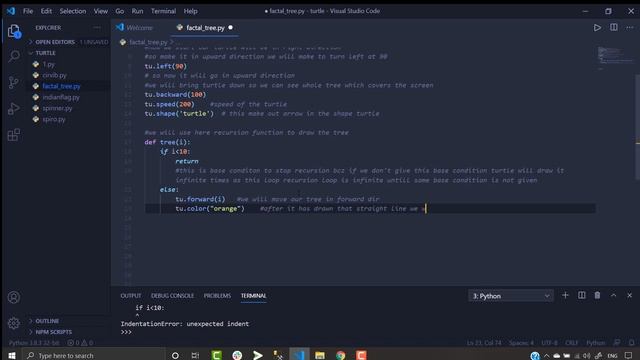Open Cortana circle on taskbar
This screenshot has width=640, height=360.
click(x=175, y=356)
